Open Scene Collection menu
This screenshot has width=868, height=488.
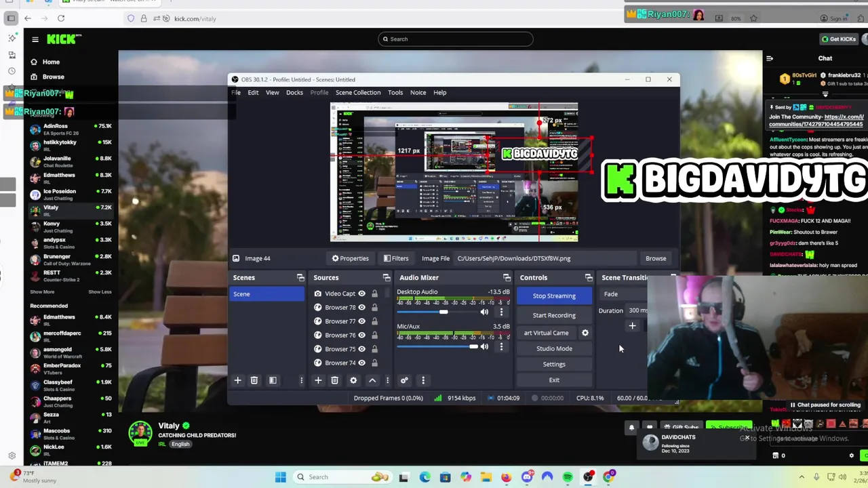pos(358,93)
